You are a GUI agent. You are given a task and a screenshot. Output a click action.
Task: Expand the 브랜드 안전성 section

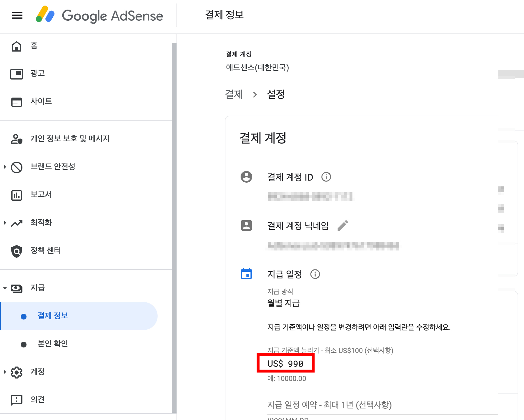tap(5, 167)
